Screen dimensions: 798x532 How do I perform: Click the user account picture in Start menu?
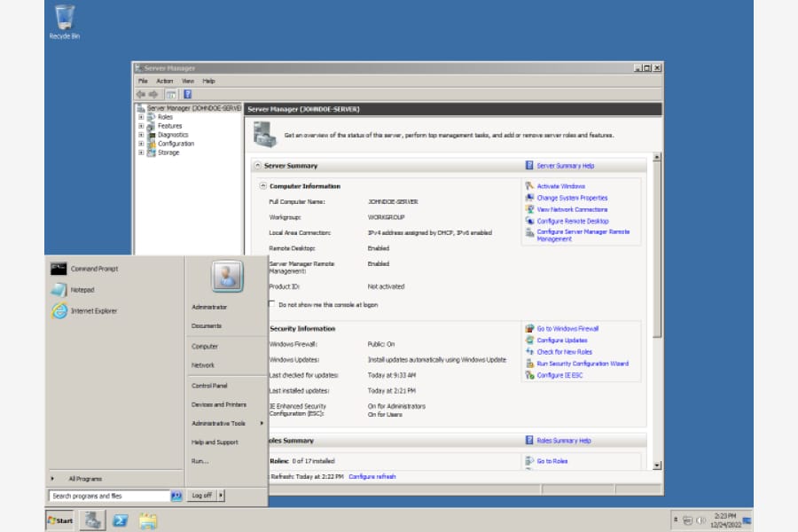point(227,277)
